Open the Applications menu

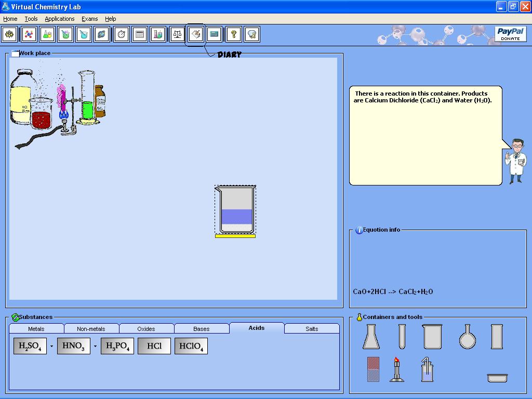(x=60, y=19)
